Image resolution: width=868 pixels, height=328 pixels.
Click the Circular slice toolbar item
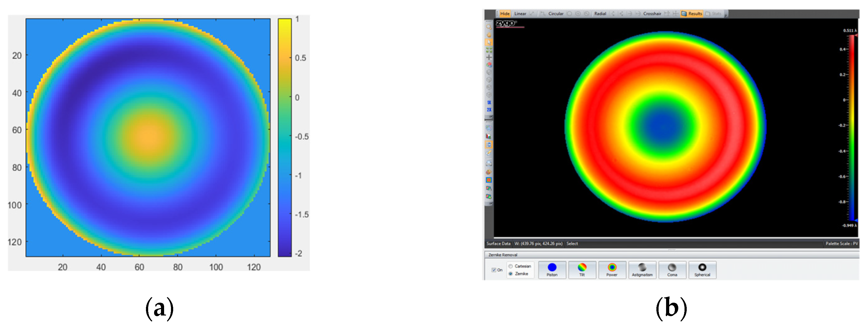[x=555, y=14]
